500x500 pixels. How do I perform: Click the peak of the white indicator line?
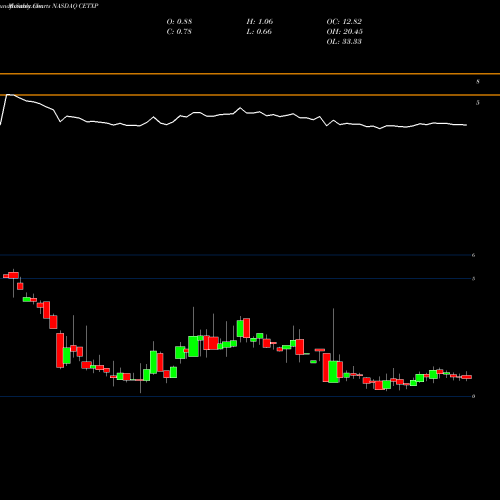click(9, 95)
